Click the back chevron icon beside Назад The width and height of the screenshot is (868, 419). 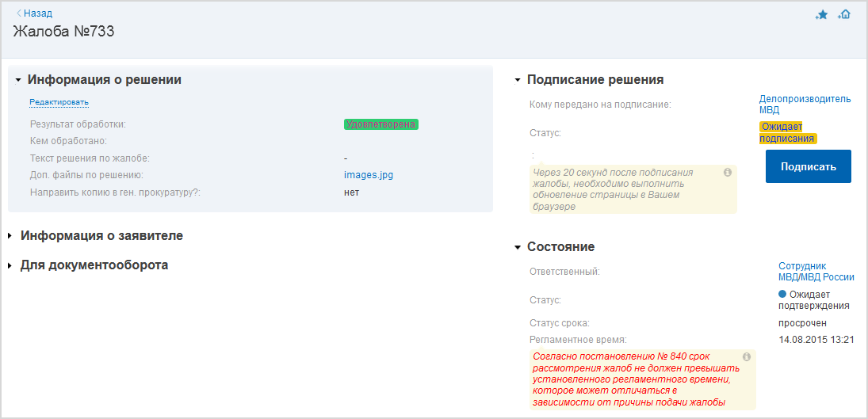coord(19,13)
